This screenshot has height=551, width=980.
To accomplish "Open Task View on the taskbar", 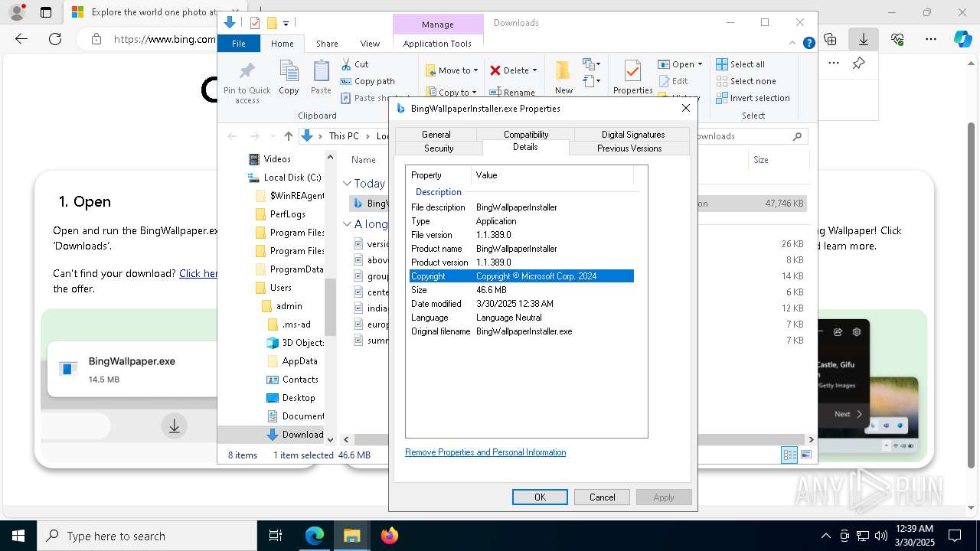I will pyautogui.click(x=276, y=536).
